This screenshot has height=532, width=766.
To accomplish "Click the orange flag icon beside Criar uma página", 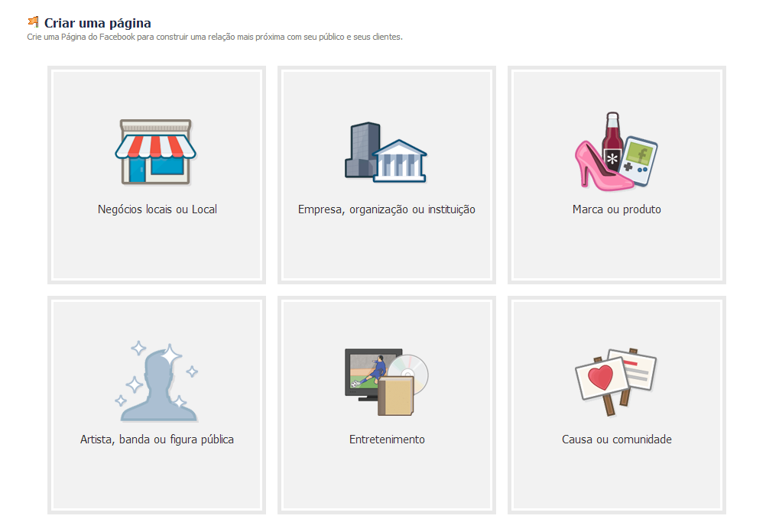I will [x=33, y=21].
